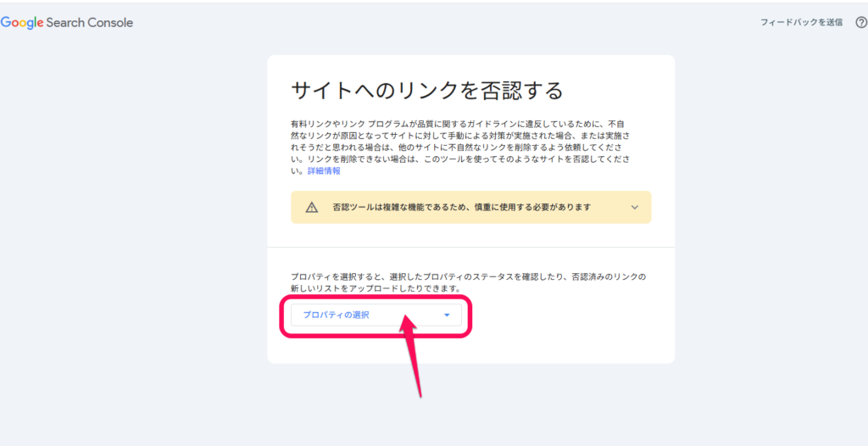Click the paragraph starting with プロパティを選択すると

tap(468, 282)
